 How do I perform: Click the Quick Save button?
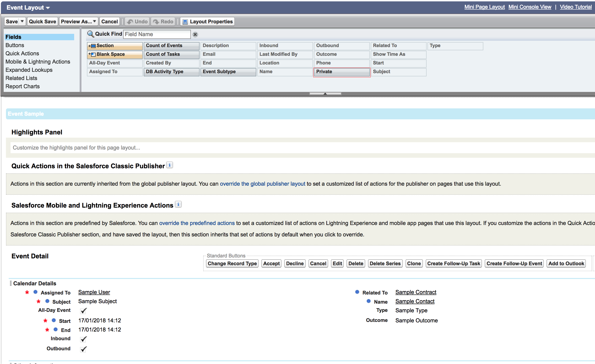point(42,21)
